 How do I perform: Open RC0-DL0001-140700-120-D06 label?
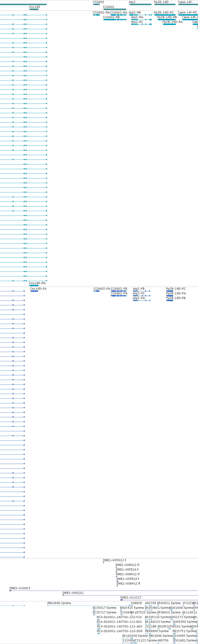point(120,631)
